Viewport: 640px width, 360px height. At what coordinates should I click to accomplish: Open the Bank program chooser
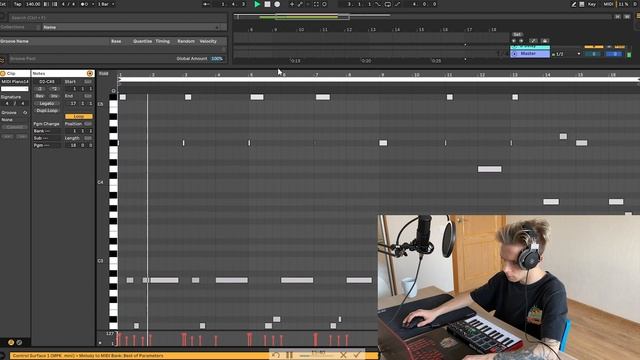[47, 131]
